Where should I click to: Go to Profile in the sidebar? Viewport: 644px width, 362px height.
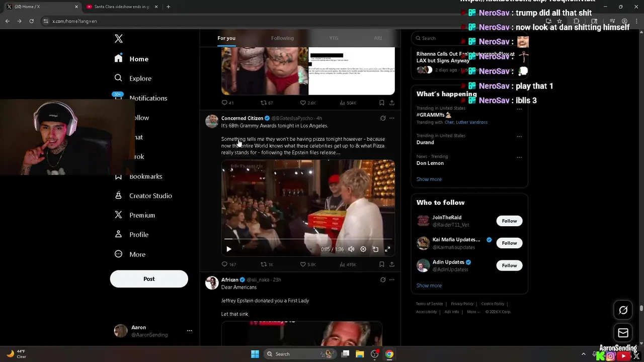pos(131,235)
